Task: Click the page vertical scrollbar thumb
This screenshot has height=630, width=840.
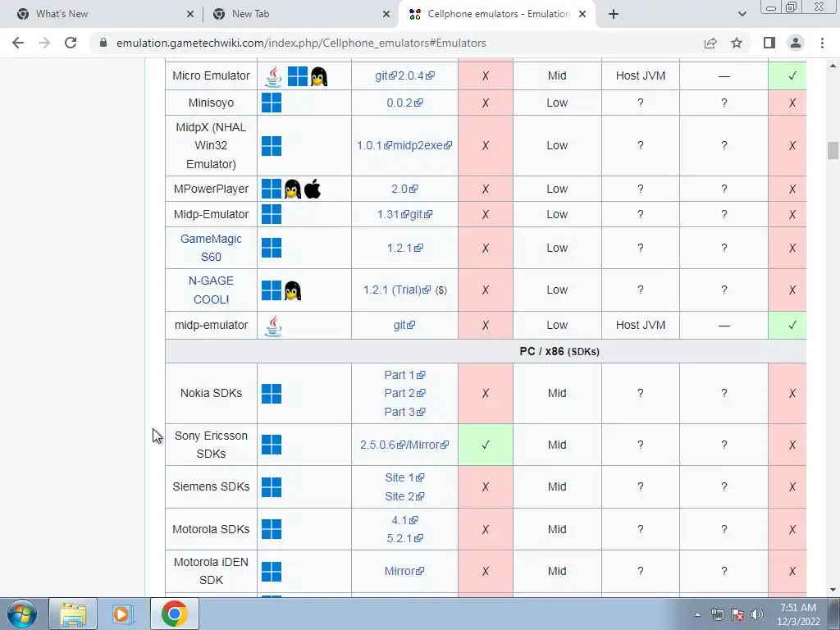Action: click(833, 151)
